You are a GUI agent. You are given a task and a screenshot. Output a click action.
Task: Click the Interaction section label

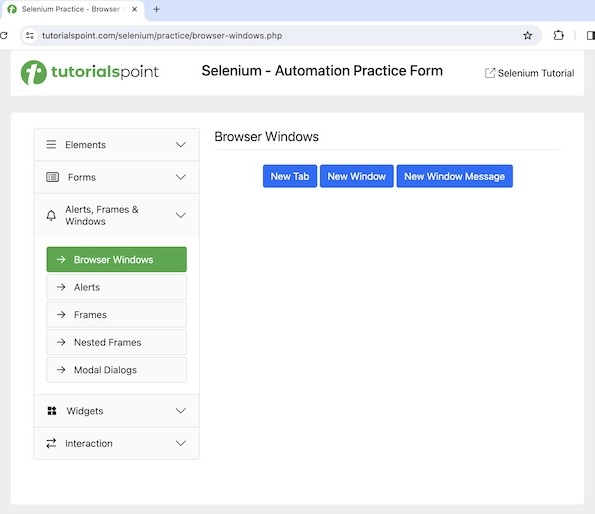89,443
